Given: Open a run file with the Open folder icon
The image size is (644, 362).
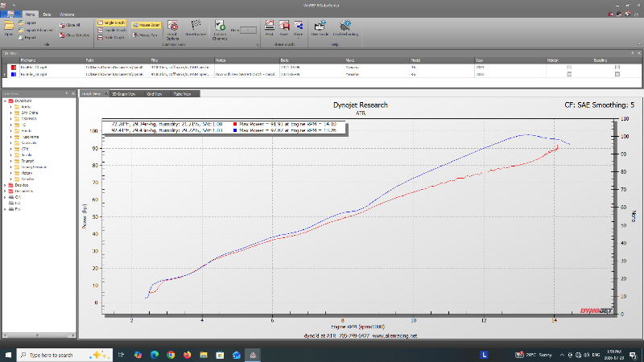Looking at the screenshot, I should pyautogui.click(x=9, y=28).
